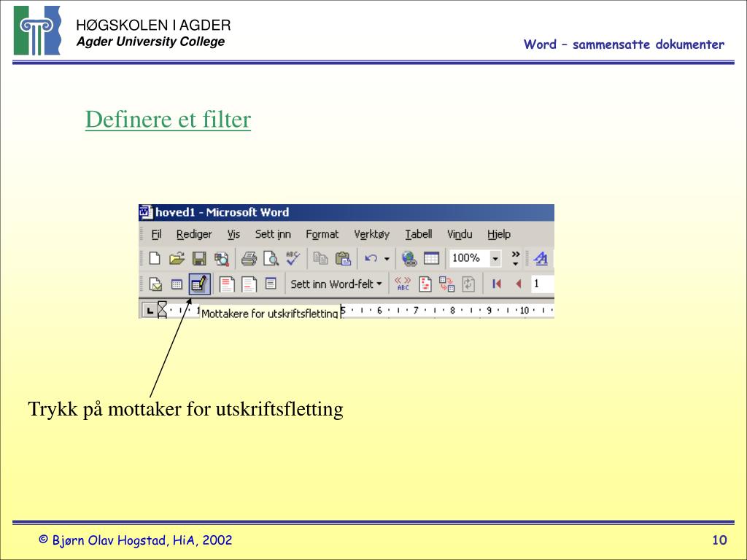
Task: Expand more toolbar buttons with the chevron
Action: [516, 258]
